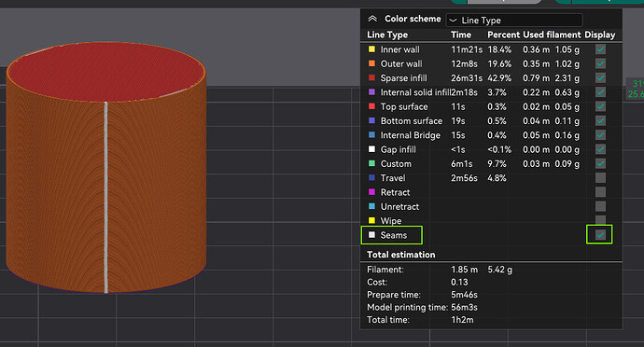
Task: Select the Custom label
Action: click(x=396, y=164)
